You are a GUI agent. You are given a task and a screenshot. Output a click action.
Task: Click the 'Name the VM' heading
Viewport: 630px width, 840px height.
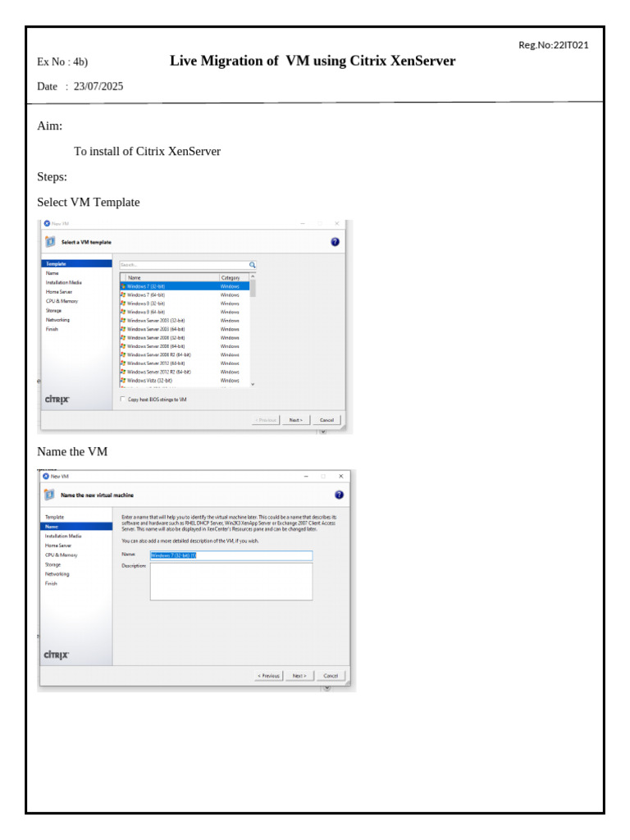72,452
